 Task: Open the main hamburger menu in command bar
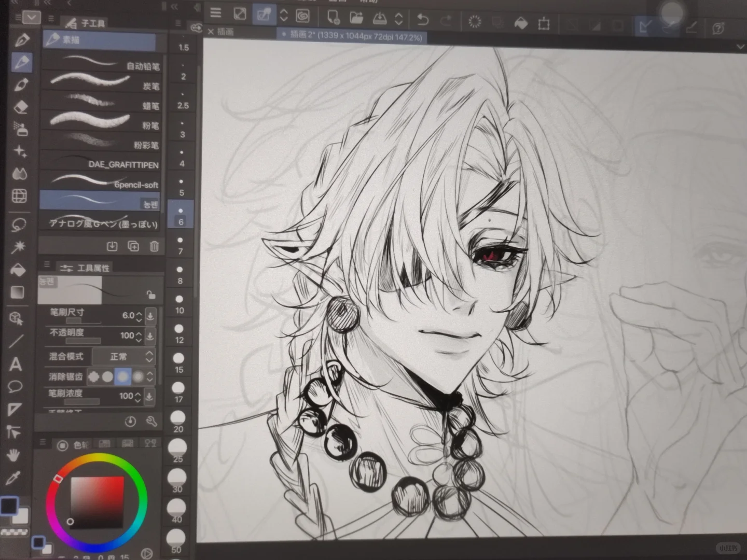[216, 13]
